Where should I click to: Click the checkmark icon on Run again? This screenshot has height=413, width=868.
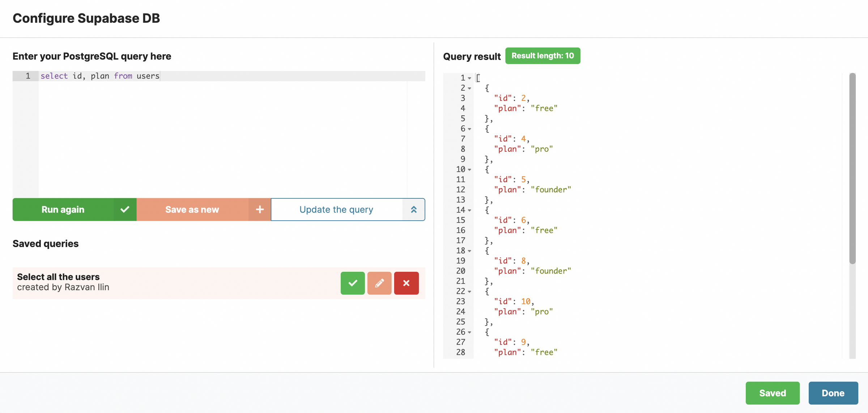pyautogui.click(x=124, y=209)
